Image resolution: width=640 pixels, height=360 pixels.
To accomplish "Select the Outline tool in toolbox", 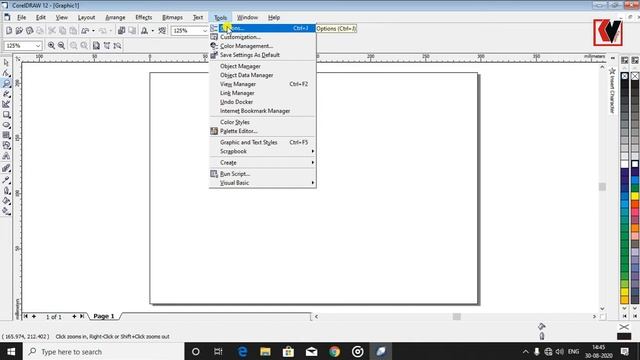I will tap(6, 190).
